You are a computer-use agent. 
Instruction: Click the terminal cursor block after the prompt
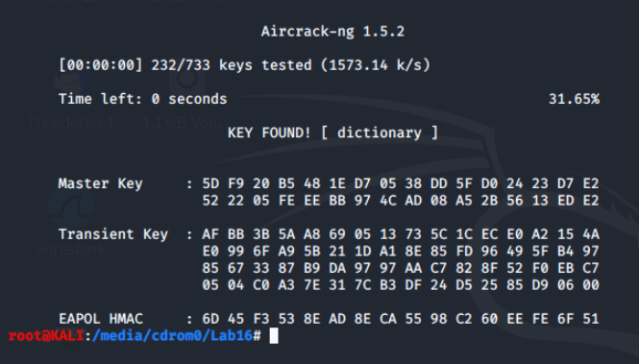[274, 336]
